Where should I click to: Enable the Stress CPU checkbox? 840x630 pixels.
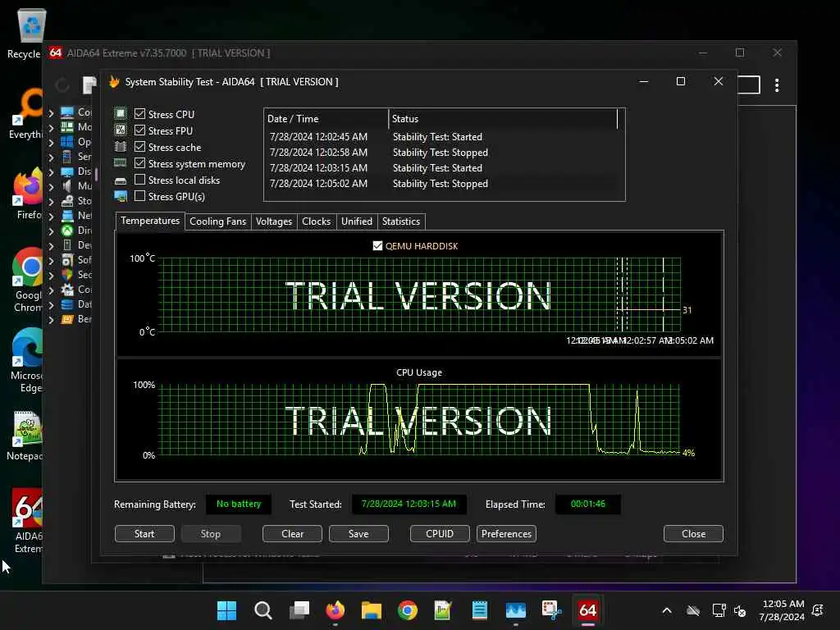click(139, 113)
